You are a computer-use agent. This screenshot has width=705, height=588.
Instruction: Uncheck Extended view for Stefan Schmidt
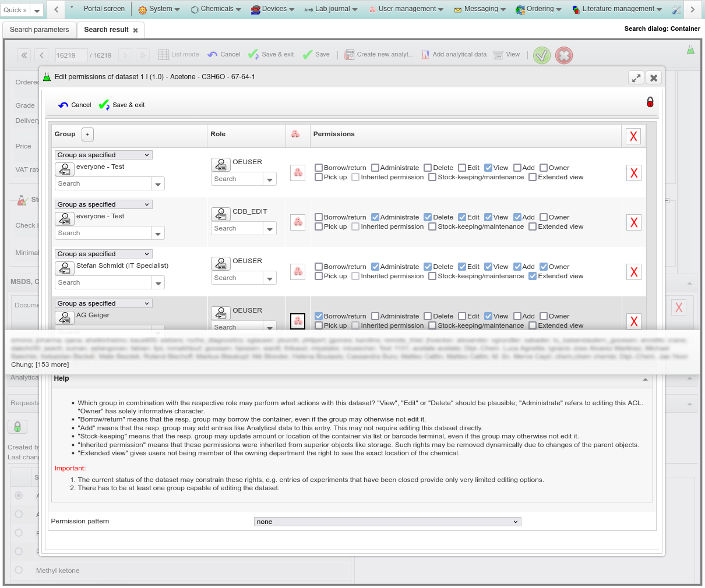(x=533, y=276)
